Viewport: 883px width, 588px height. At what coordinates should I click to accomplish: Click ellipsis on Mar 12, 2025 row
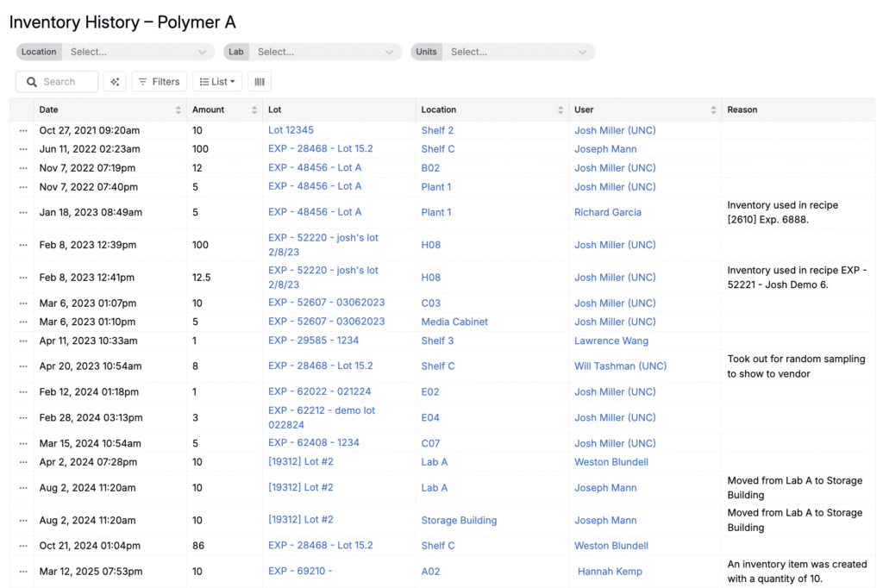tap(23, 572)
